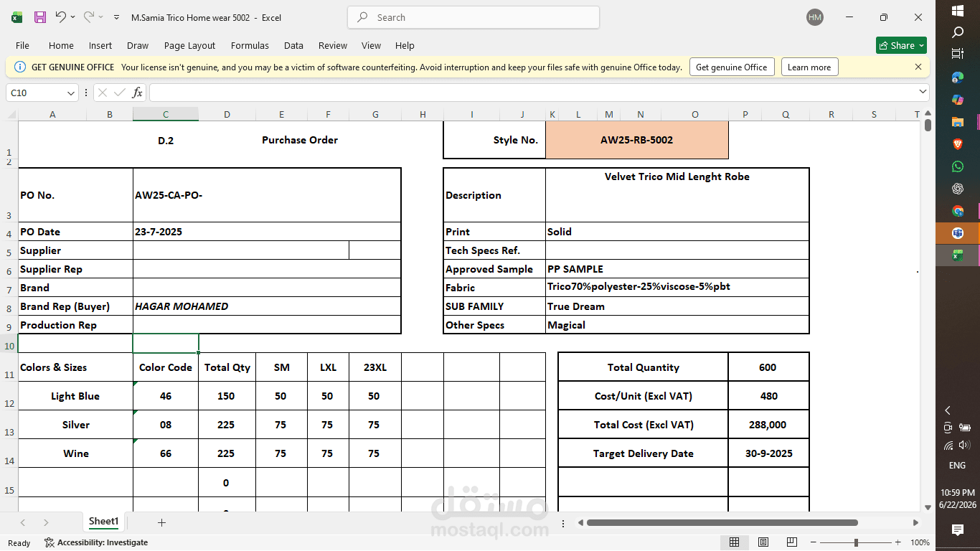The height and width of the screenshot is (551, 980).
Task: Dismiss the genuine Office warning bar
Action: [918, 67]
